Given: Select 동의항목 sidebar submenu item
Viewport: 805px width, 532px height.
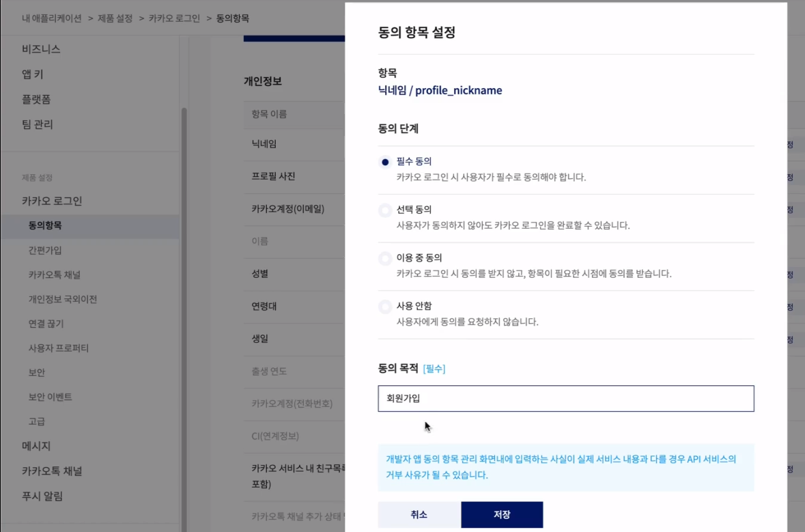Looking at the screenshot, I should [x=90, y=225].
